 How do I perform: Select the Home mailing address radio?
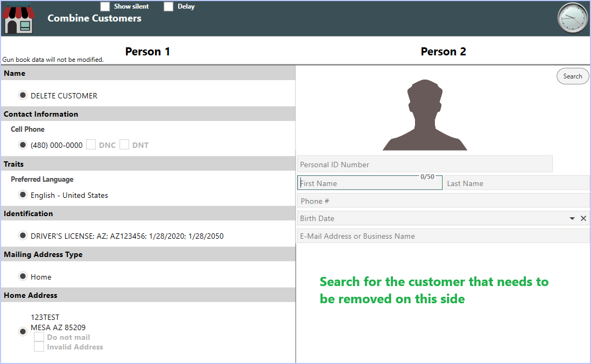click(23, 276)
